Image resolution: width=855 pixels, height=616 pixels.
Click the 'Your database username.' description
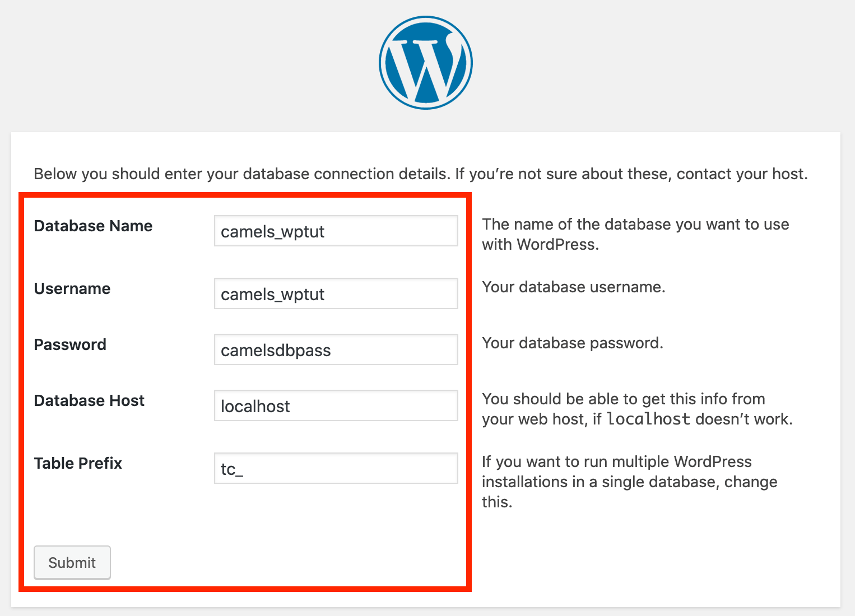click(574, 287)
